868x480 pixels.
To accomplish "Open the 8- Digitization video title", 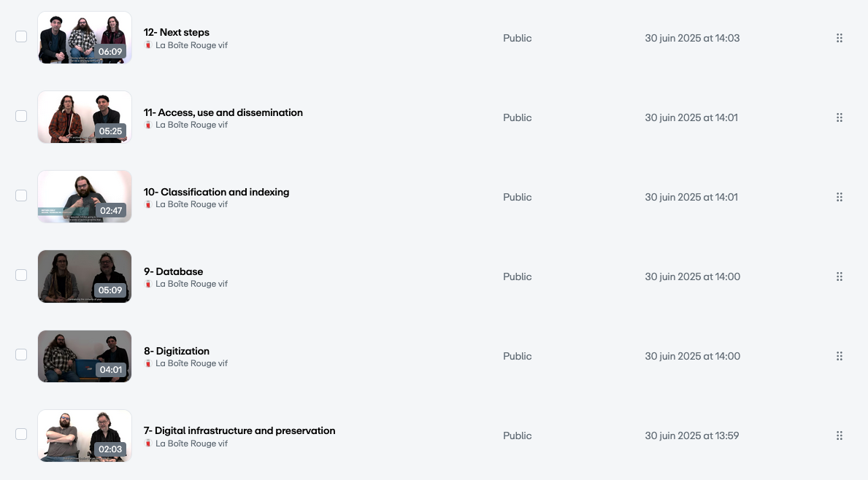I will click(176, 351).
